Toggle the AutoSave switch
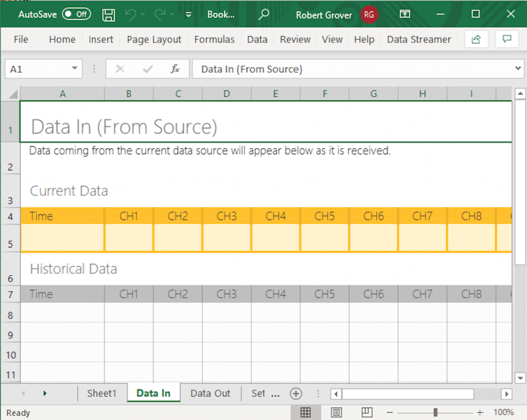 coord(76,14)
